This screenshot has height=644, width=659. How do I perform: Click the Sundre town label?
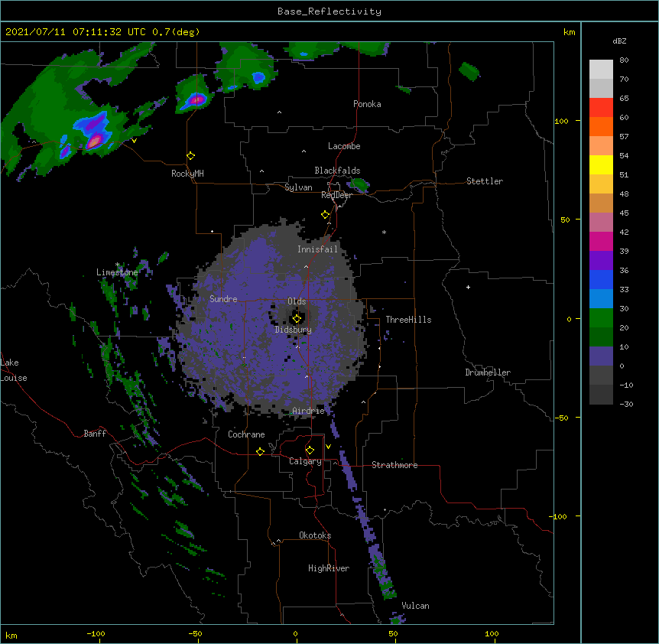click(223, 299)
